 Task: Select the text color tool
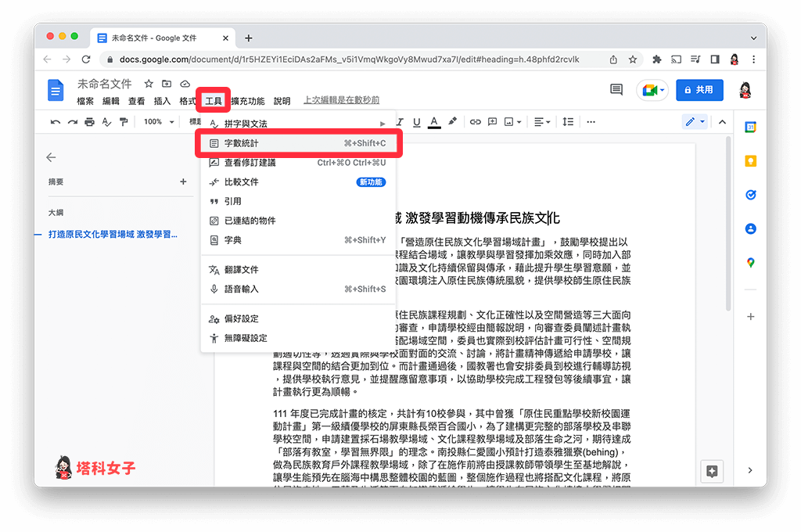[434, 122]
